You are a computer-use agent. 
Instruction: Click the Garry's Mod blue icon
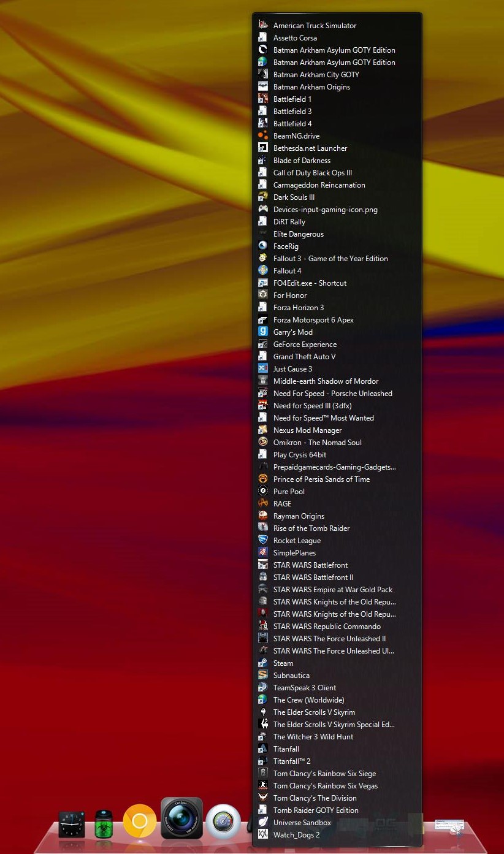(262, 332)
